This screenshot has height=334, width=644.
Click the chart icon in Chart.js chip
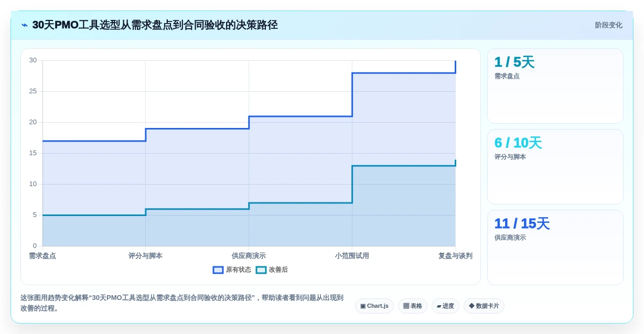tap(363, 306)
